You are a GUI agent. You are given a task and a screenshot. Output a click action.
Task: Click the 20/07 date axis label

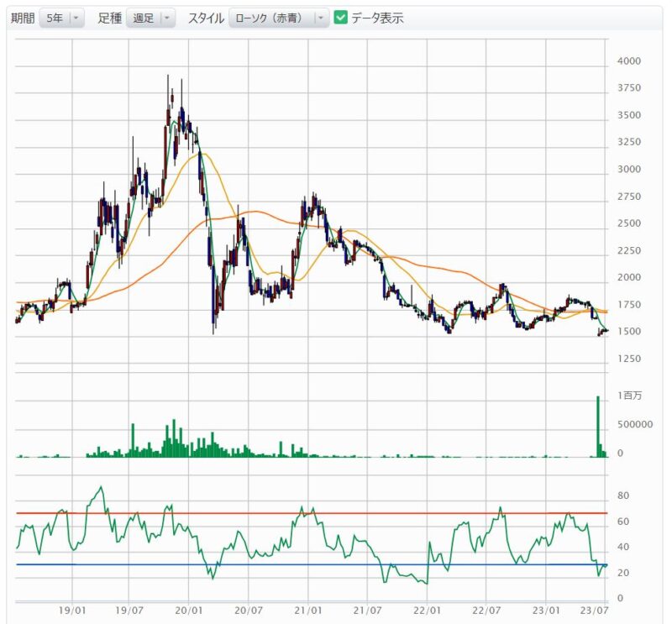[x=248, y=610]
